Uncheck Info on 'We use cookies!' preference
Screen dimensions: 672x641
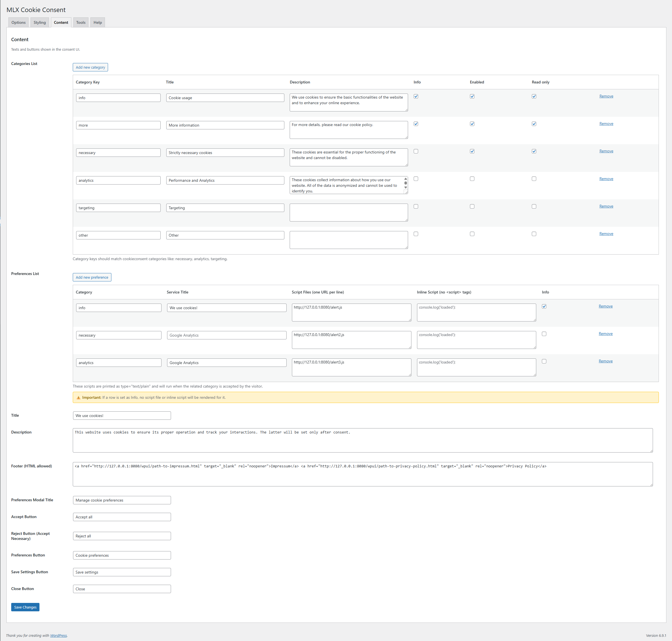(544, 306)
